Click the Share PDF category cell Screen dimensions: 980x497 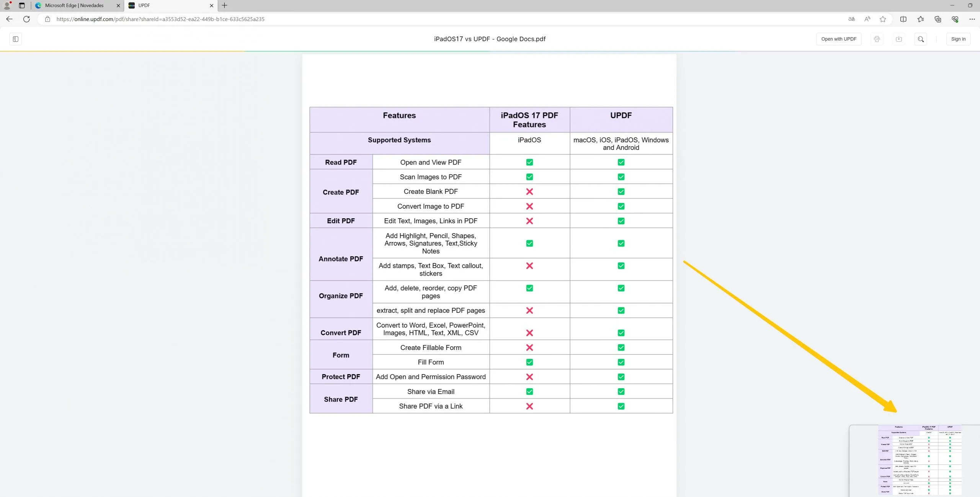tap(341, 399)
